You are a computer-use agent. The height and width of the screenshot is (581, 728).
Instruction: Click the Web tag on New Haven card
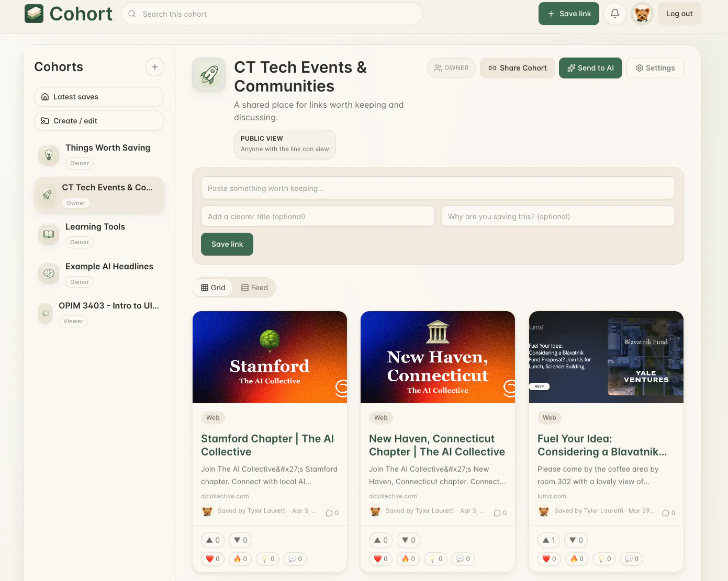(381, 418)
